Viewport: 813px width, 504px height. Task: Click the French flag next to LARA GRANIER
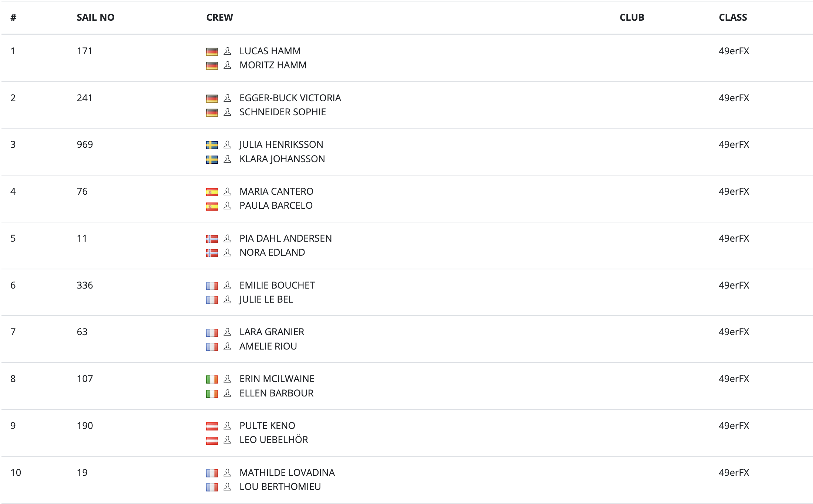tap(212, 333)
